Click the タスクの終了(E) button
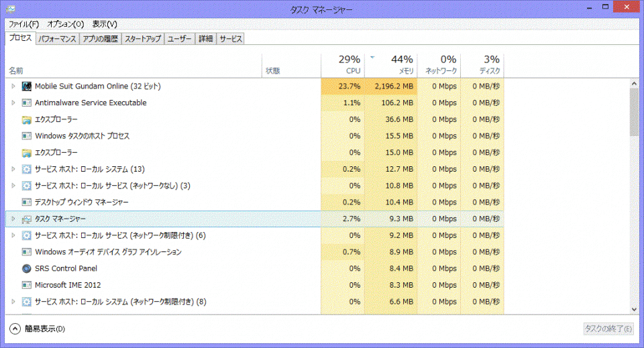This screenshot has height=348, width=644. [x=608, y=329]
